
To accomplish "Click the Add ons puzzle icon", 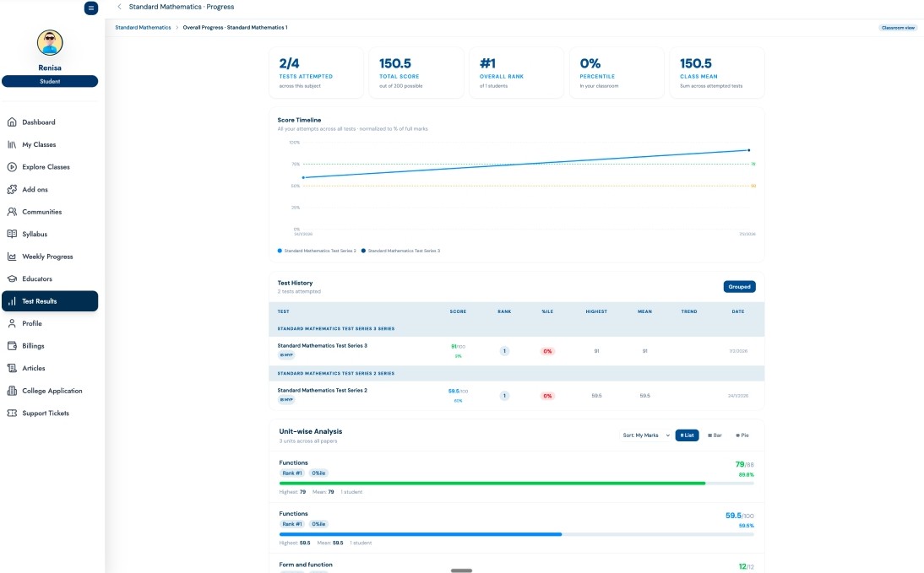I will [x=12, y=189].
